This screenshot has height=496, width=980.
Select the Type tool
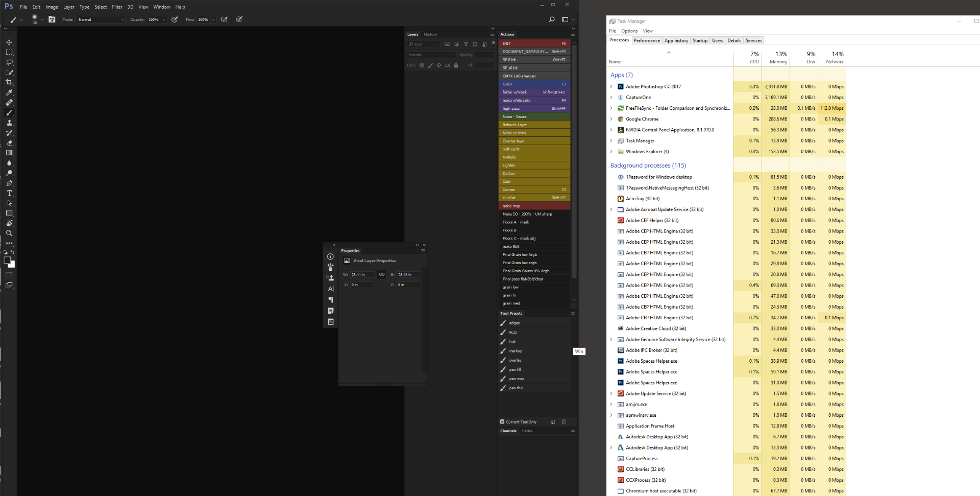[x=9, y=193]
